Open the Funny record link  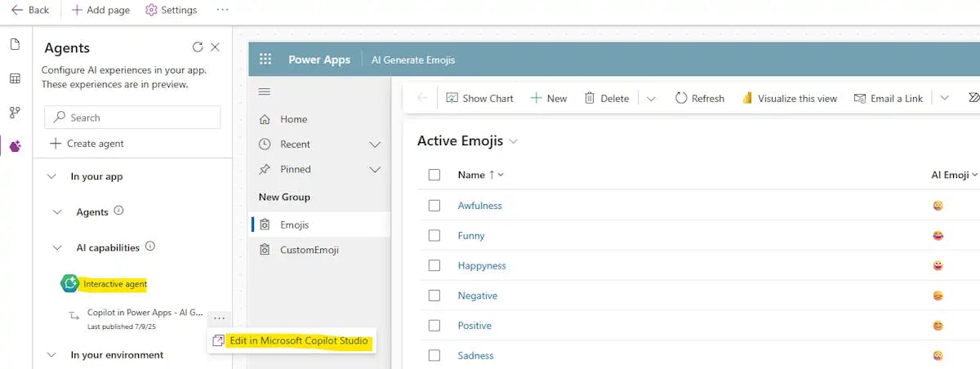tap(471, 236)
